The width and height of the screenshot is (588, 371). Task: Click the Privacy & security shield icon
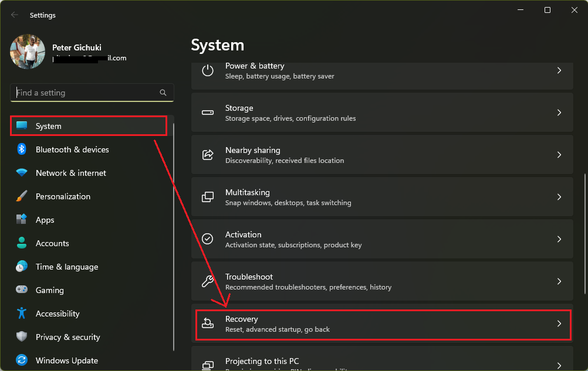coord(22,337)
